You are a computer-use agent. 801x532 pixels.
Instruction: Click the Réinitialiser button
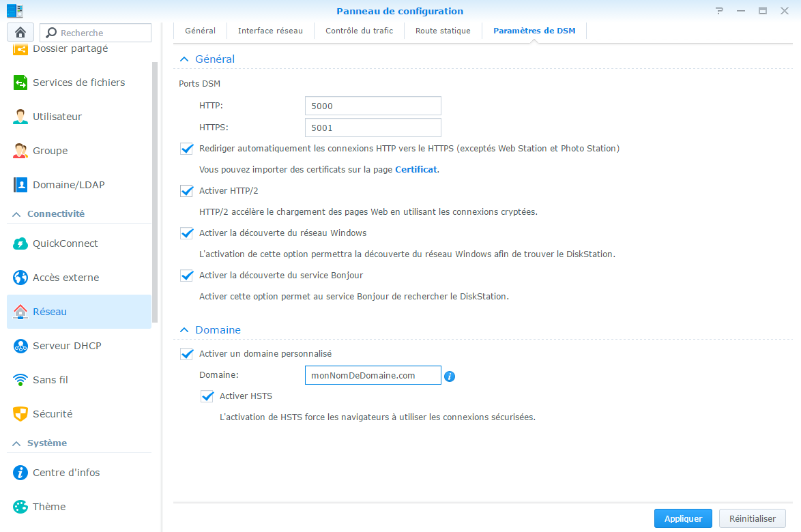pos(753,519)
